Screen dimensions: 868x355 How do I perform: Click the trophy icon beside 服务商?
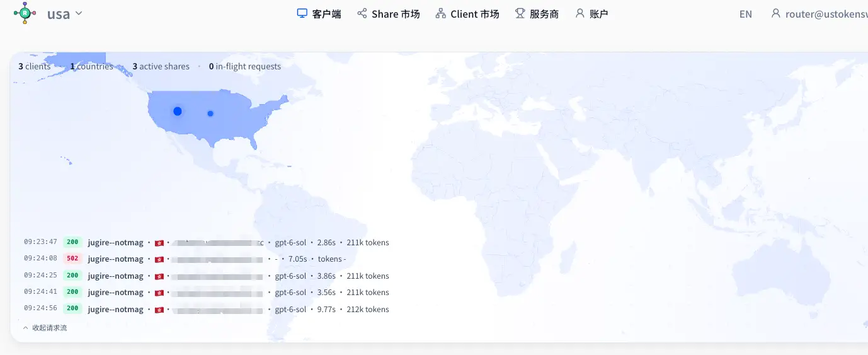coord(520,13)
